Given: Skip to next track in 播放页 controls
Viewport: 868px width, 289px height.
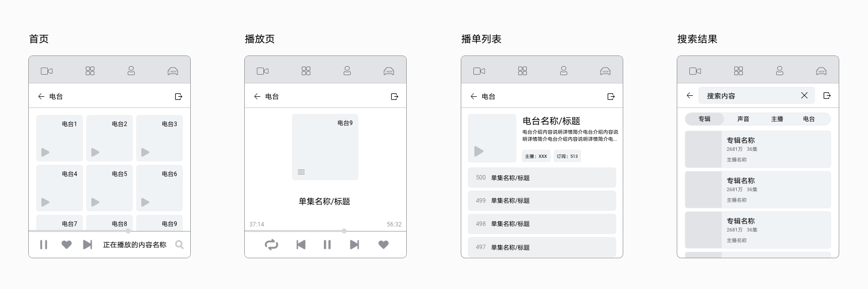Looking at the screenshot, I should (354, 245).
